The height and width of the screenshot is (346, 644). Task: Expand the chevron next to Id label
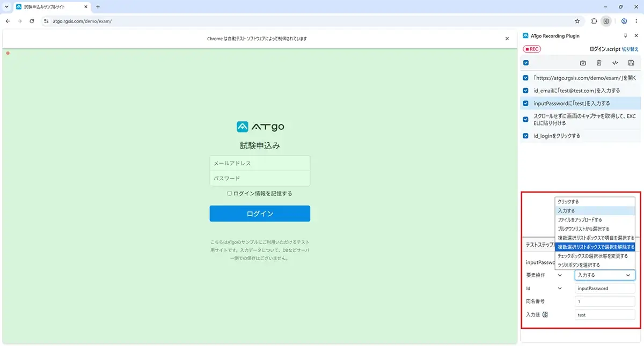[560, 288]
